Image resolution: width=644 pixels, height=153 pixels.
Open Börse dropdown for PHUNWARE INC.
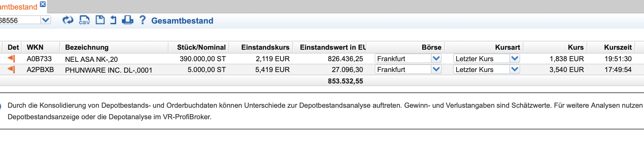coord(436,69)
